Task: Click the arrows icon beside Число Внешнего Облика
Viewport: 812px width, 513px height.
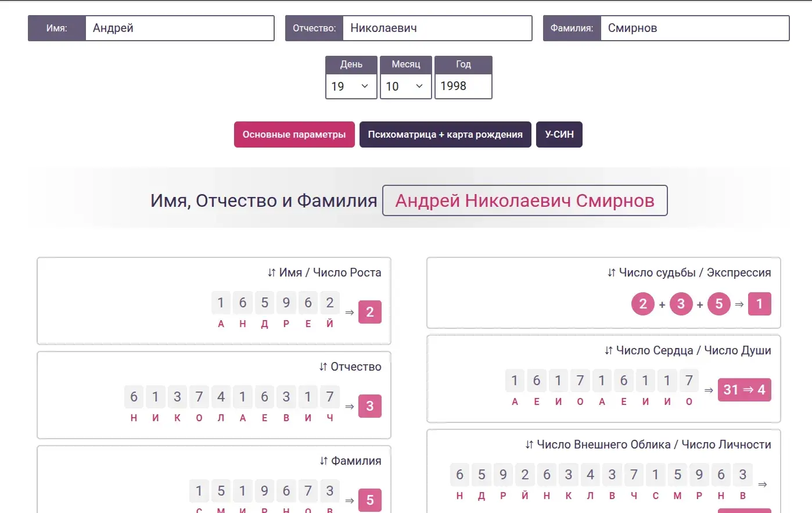Action: tap(529, 444)
